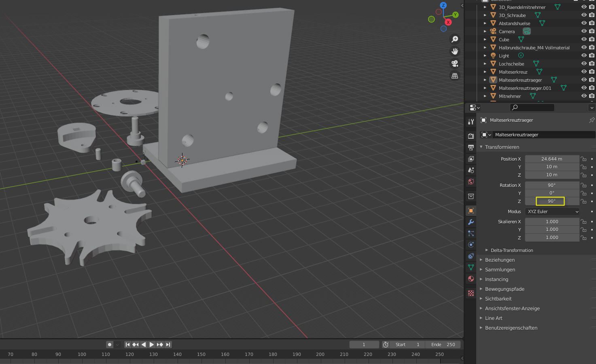The height and width of the screenshot is (364, 596).
Task: Hide 3D_Raendelmitnehmer in viewport
Action: point(584,7)
